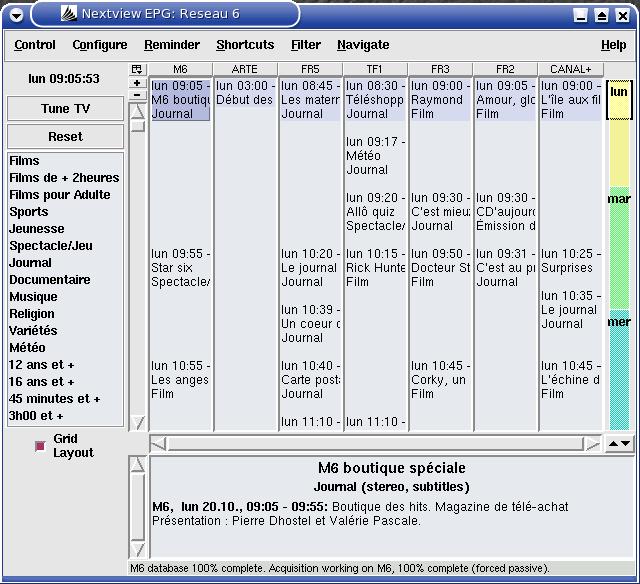Click the FR2 channel column header

[505, 69]
